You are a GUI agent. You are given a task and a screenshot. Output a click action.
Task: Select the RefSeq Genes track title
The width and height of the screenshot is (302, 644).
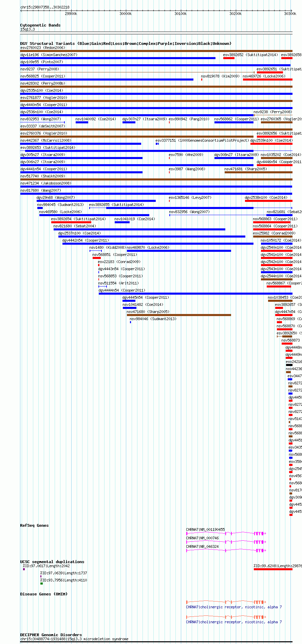point(34,525)
